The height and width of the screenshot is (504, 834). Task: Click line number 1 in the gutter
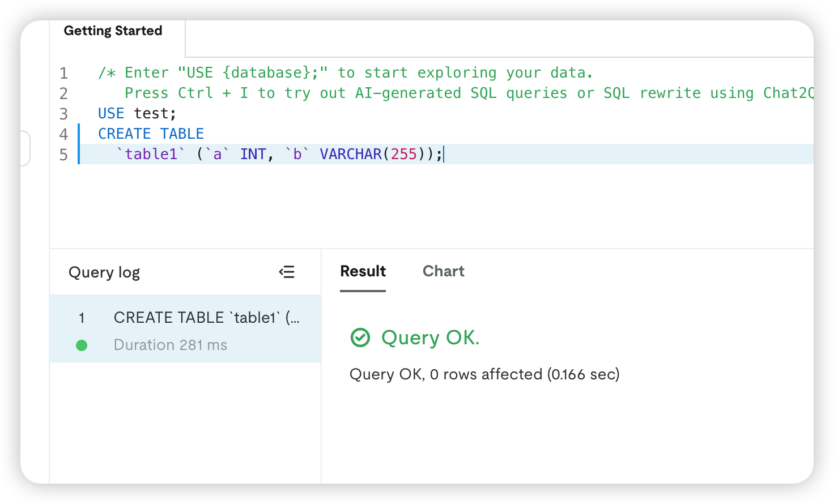point(63,73)
